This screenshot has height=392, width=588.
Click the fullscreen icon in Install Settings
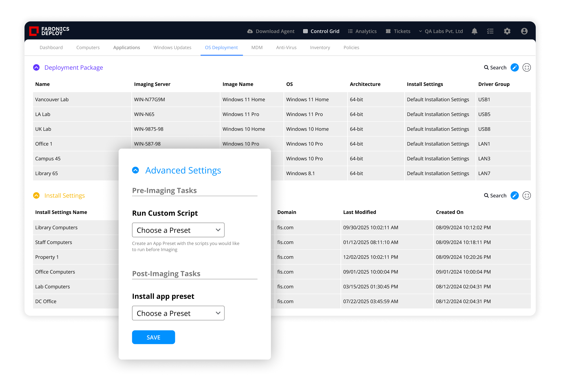[527, 196]
